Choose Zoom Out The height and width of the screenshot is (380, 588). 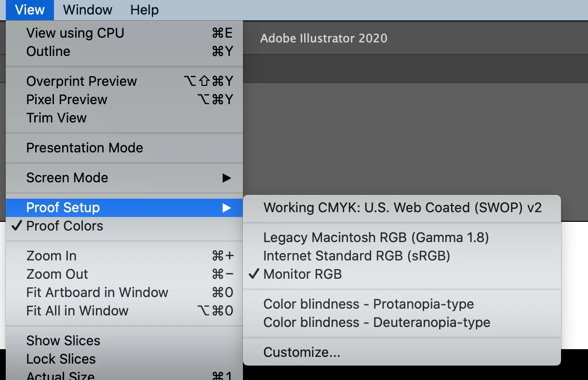pos(124,274)
